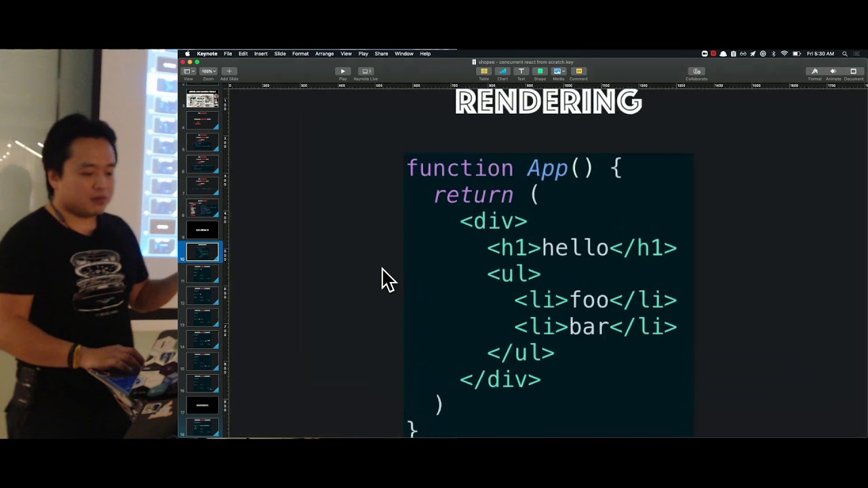This screenshot has height=488, width=868.
Task: Click the '<li>foo</li>' code line
Action: pos(595,300)
